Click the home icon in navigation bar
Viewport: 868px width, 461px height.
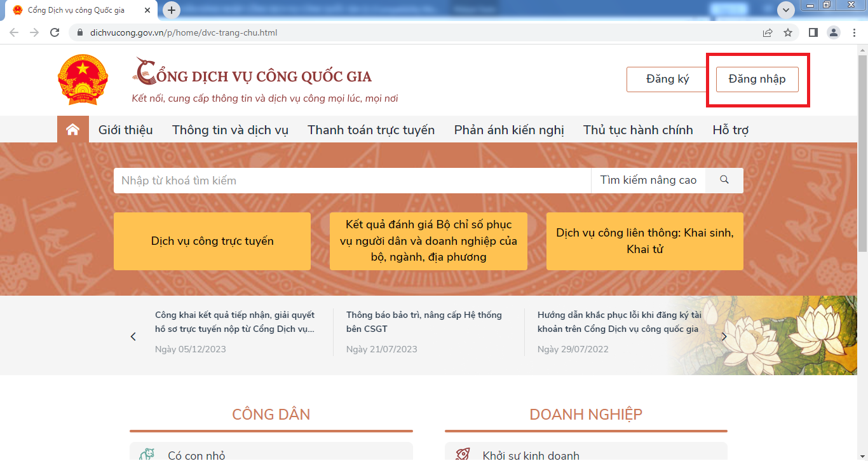point(72,130)
